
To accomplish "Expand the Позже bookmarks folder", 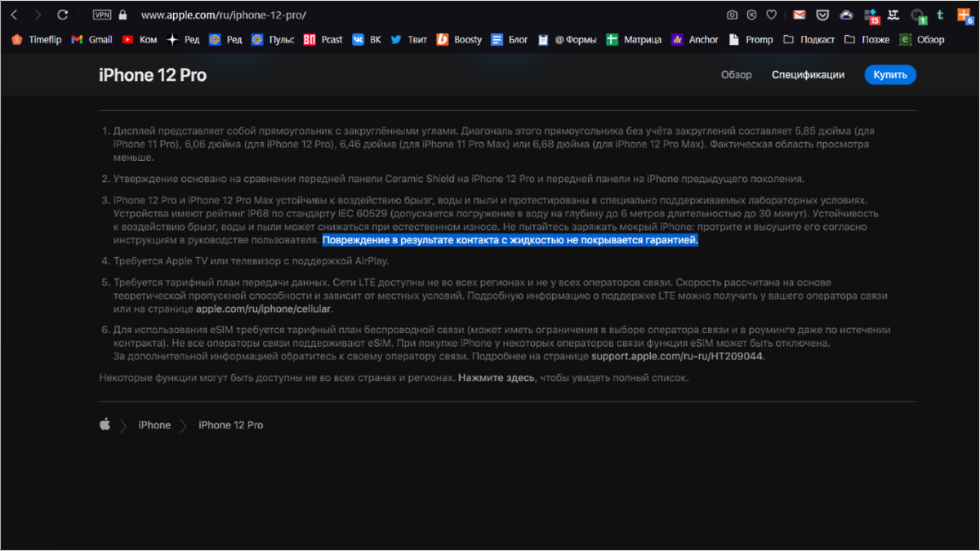I will pyautogui.click(x=867, y=39).
